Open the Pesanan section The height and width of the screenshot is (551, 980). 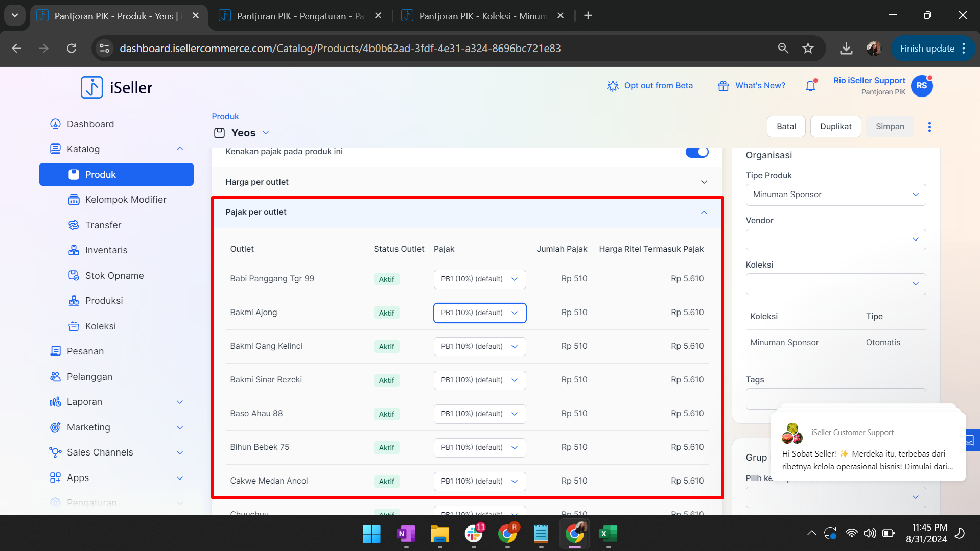tap(85, 351)
